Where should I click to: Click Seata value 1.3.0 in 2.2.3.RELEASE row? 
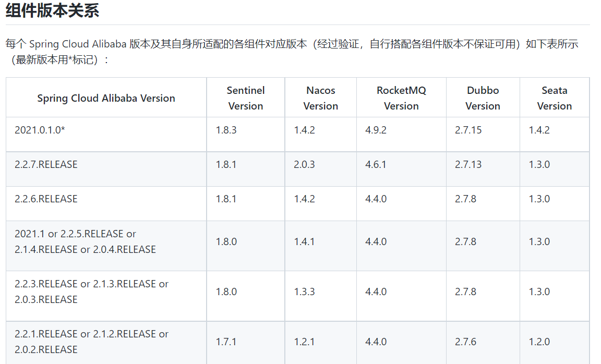(539, 292)
